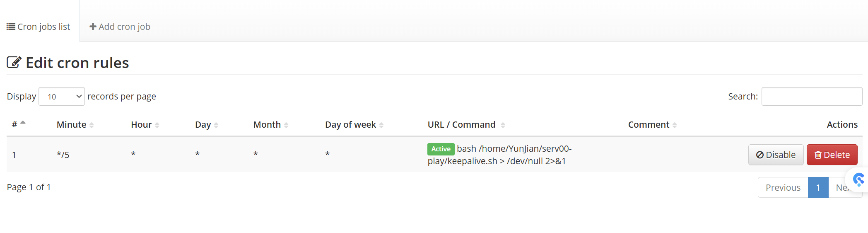Sort the table by Comment column
The image size is (868, 233).
click(x=653, y=124)
